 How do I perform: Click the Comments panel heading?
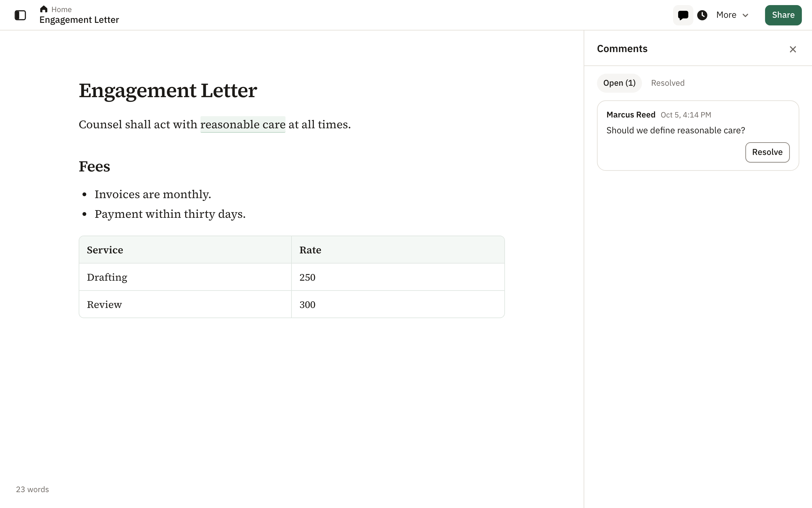coord(622,49)
